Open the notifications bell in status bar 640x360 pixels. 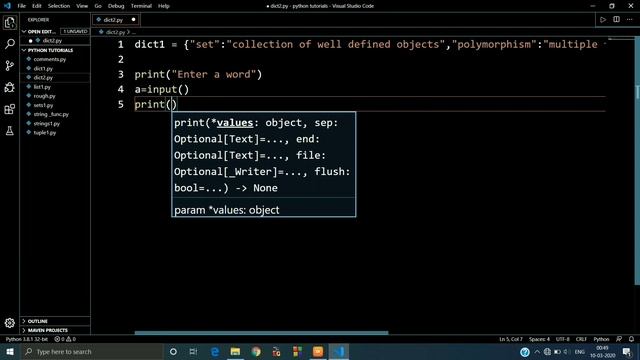coord(631,339)
